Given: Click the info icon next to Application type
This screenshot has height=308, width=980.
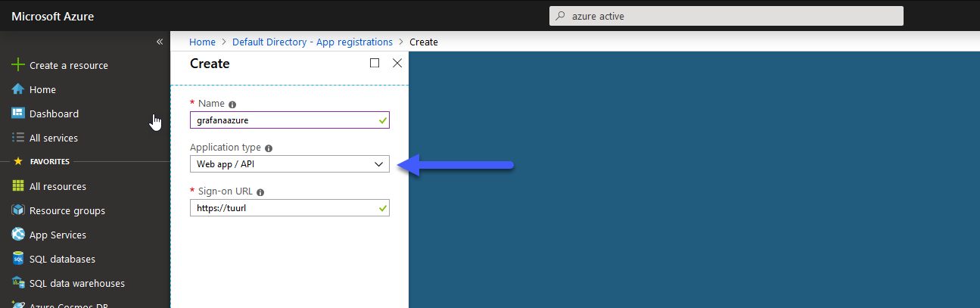Looking at the screenshot, I should [269, 148].
